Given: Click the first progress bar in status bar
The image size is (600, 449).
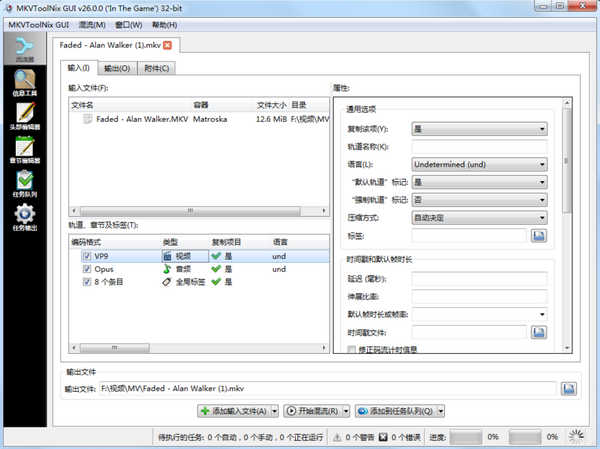Looking at the screenshot, I should click(x=466, y=437).
